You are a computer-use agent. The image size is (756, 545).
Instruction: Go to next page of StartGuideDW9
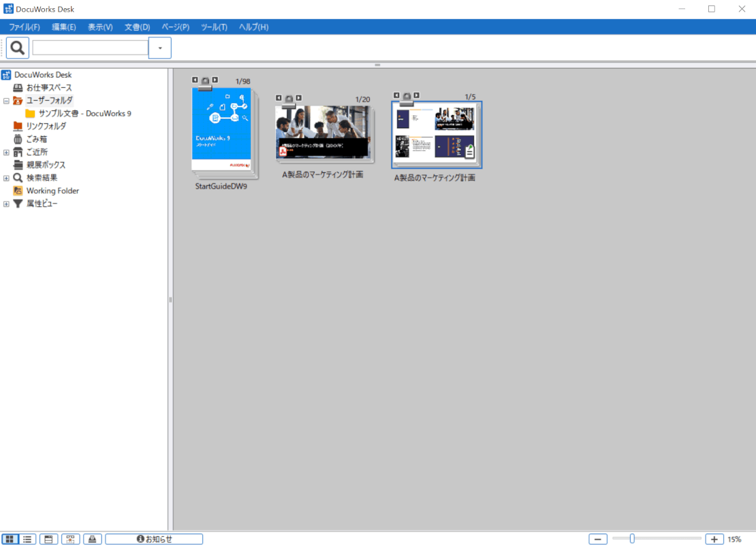coord(215,80)
